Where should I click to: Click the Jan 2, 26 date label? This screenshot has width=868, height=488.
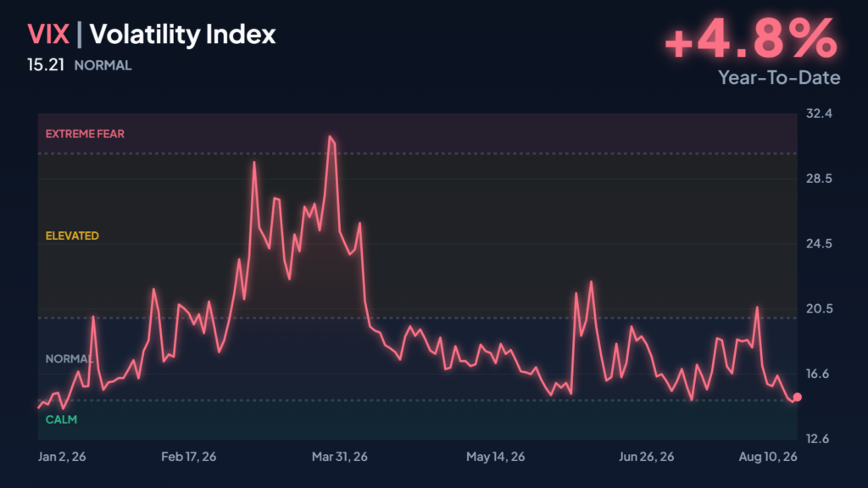tap(62, 457)
